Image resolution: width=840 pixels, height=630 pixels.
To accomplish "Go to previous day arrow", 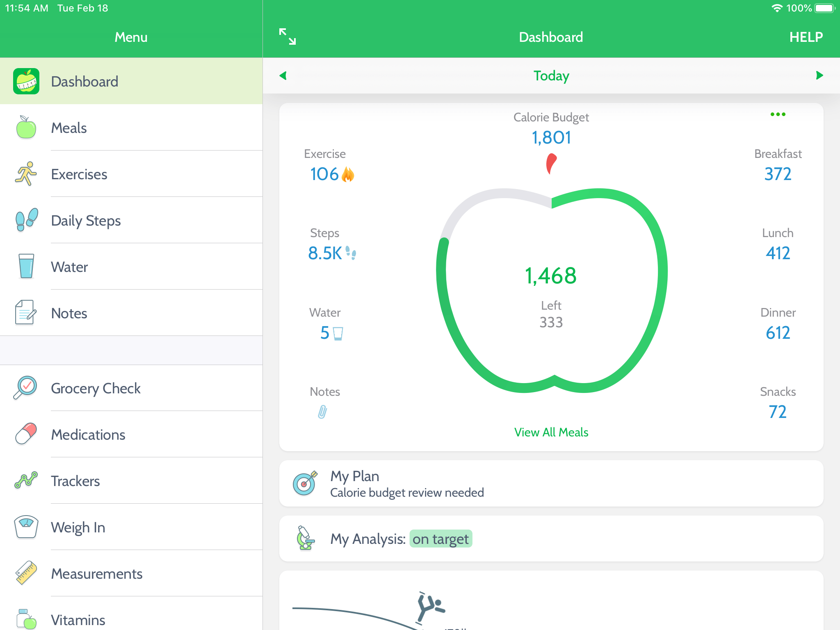I will [x=283, y=75].
